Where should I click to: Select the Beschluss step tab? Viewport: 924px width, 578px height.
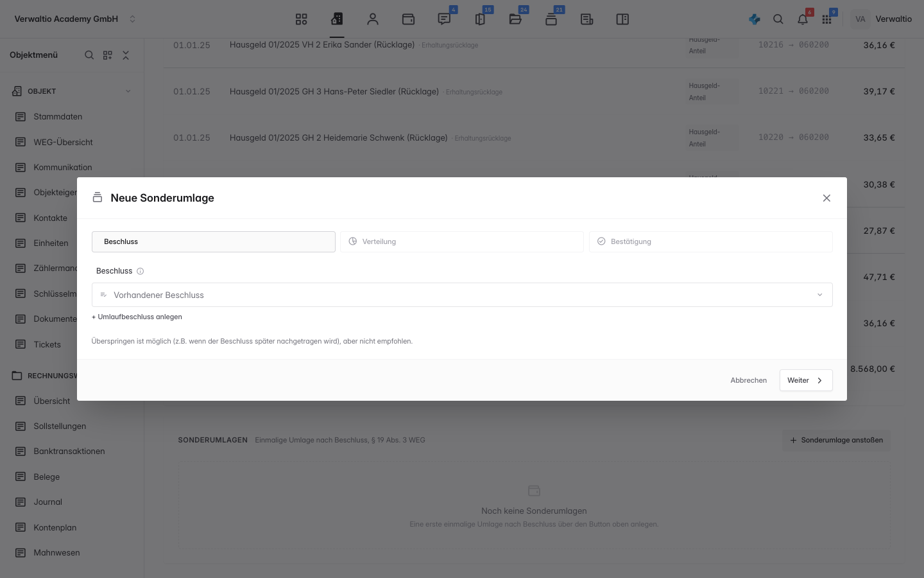[x=214, y=241]
